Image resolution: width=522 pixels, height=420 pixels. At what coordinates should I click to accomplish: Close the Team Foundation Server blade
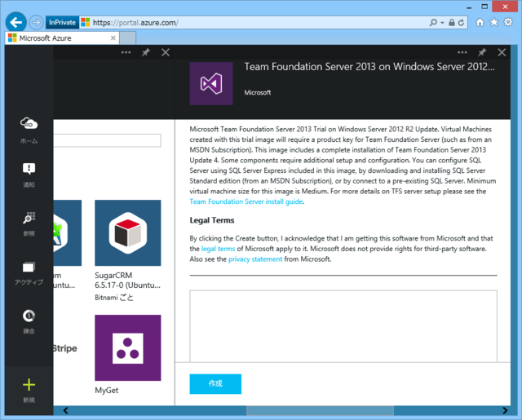[x=502, y=52]
